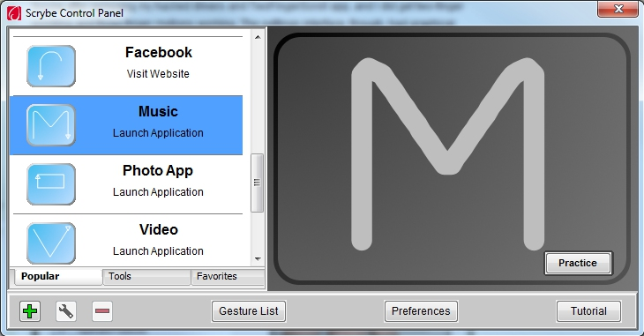Open the Gesture List
644x336 pixels.
pyautogui.click(x=249, y=311)
